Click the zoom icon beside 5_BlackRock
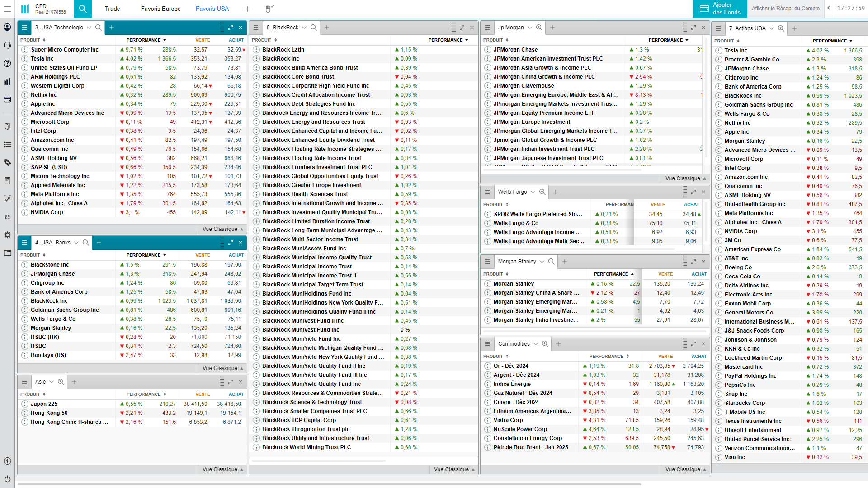868x488 pixels. coord(314,28)
